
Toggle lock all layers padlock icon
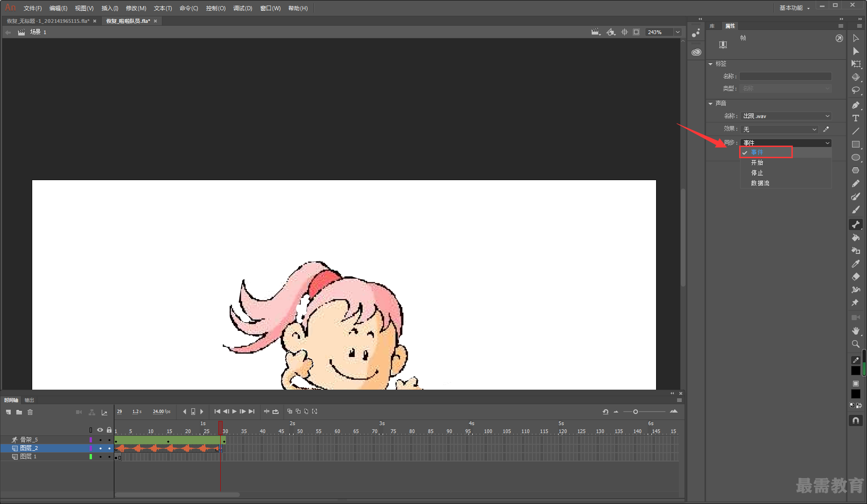[x=109, y=430]
